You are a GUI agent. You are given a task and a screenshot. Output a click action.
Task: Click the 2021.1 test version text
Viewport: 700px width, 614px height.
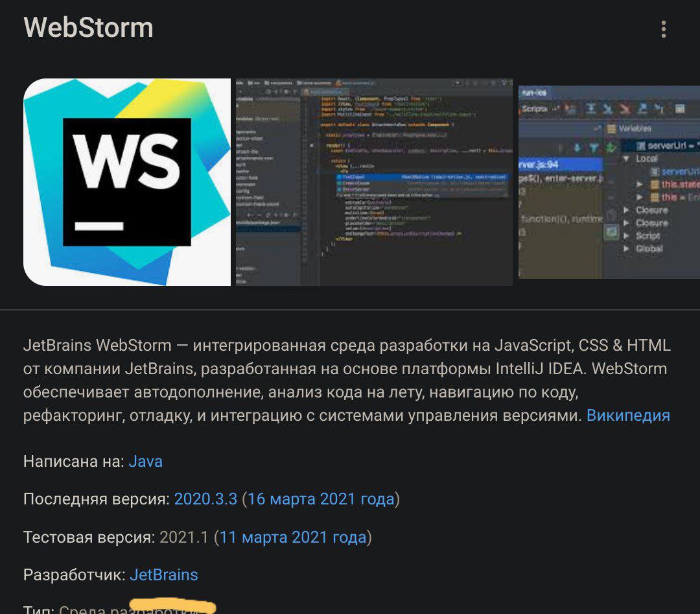[x=184, y=537]
